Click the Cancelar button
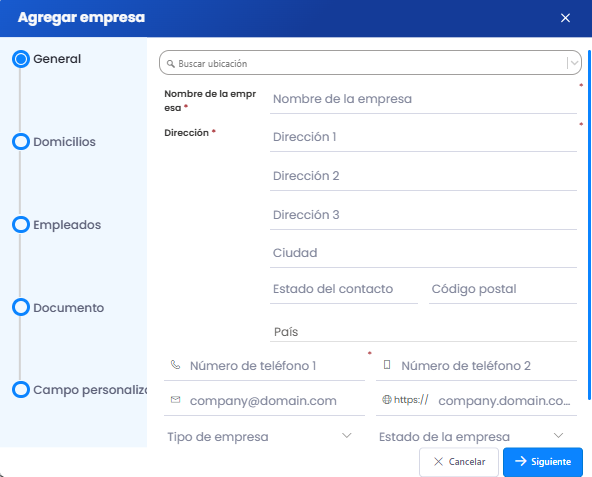This screenshot has height=477, width=592. 459,462
